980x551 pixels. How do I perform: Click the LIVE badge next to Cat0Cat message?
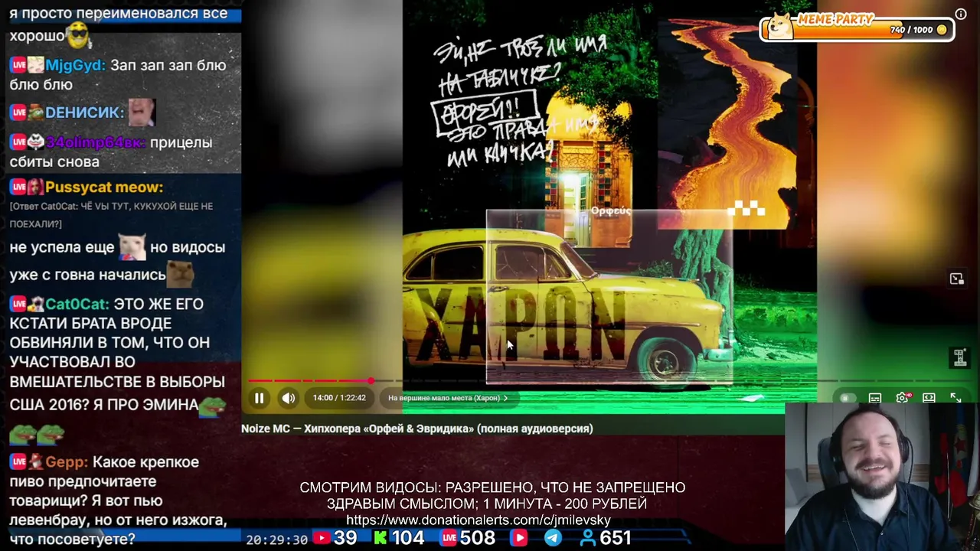tap(18, 305)
